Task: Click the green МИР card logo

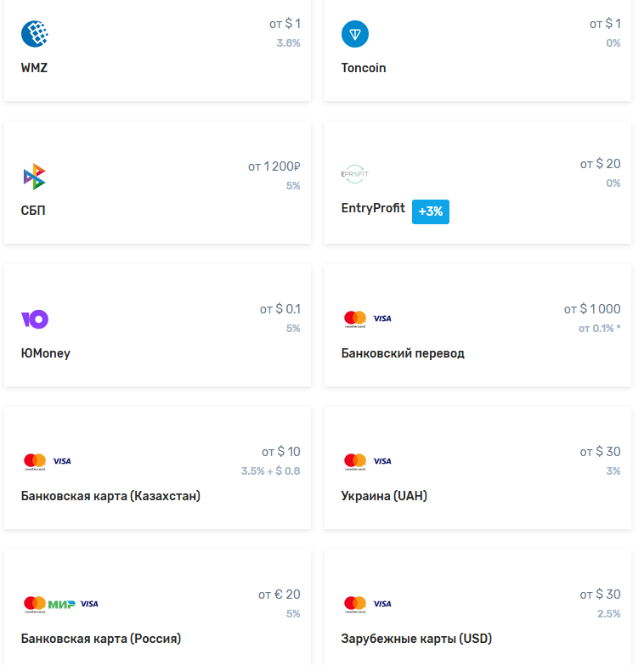Action: [61, 605]
